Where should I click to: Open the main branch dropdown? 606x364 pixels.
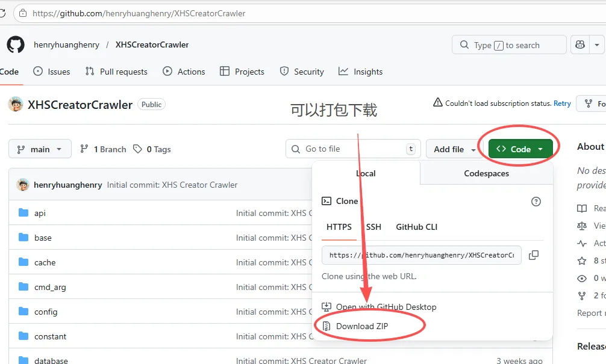pyautogui.click(x=40, y=149)
